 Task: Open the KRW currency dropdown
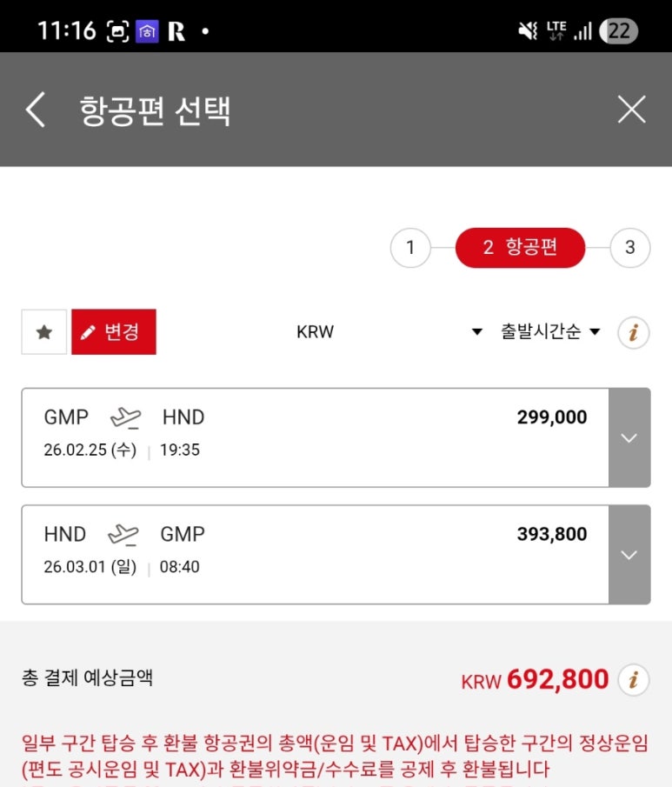click(x=389, y=332)
